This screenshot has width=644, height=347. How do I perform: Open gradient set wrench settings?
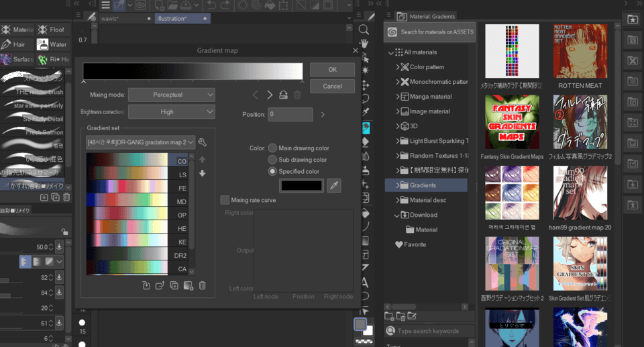tap(203, 142)
